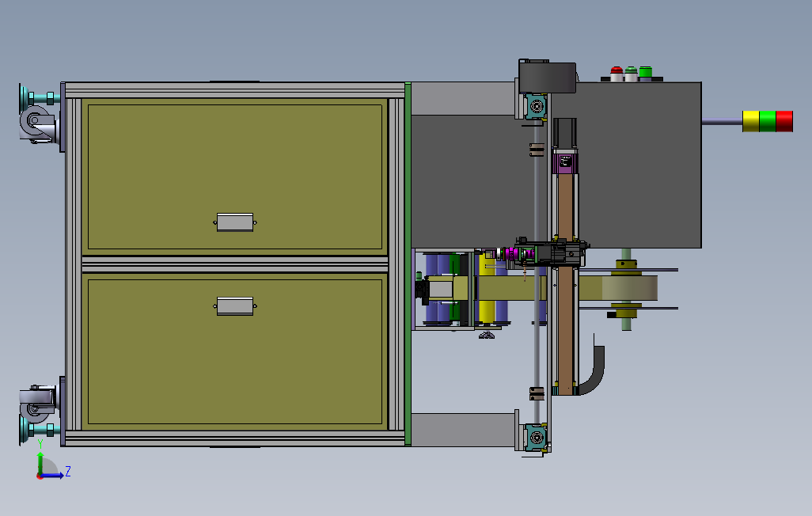Select the upper light gray support block

tap(463, 98)
